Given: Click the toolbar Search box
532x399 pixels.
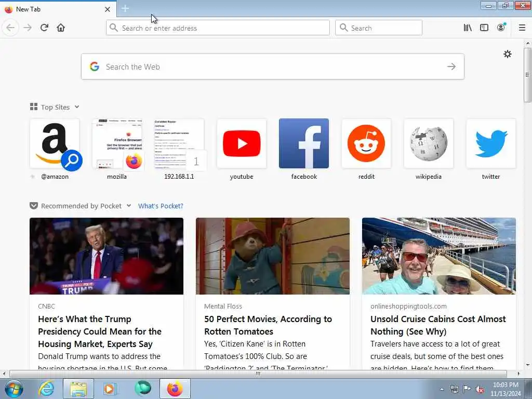Looking at the screenshot, I should 378,28.
